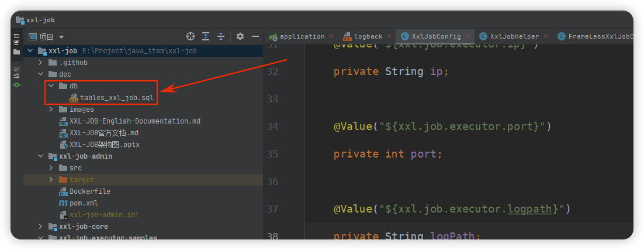Select tables_xxl_job.sql file
The image size is (644, 250).
(117, 98)
